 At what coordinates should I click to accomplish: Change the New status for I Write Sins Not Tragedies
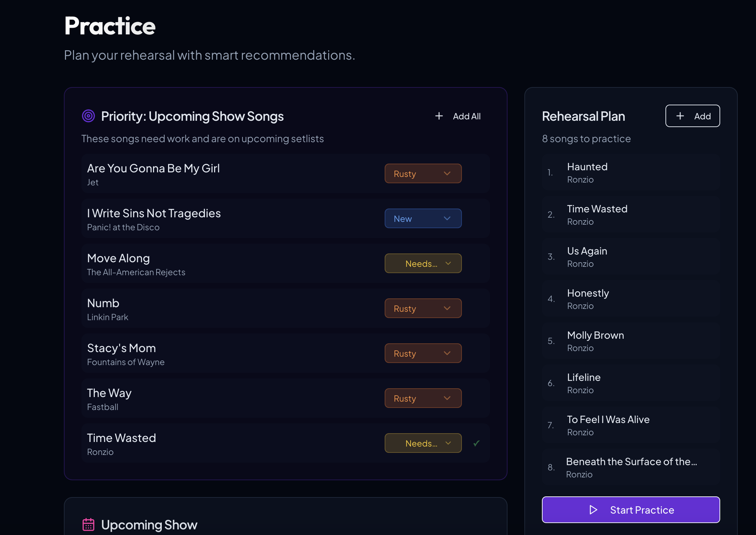[423, 218]
